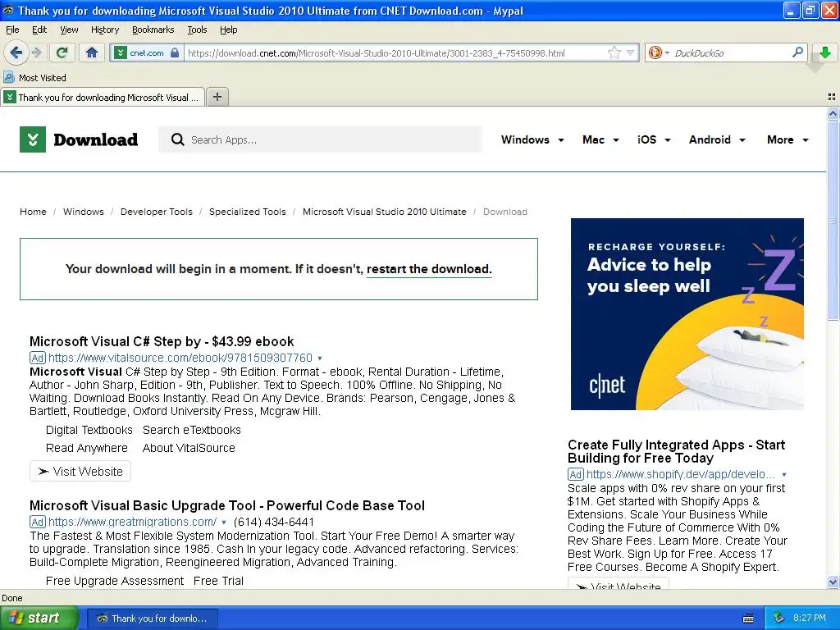Select the Mypal taskbar window button
The image size is (840, 630).
(152, 619)
